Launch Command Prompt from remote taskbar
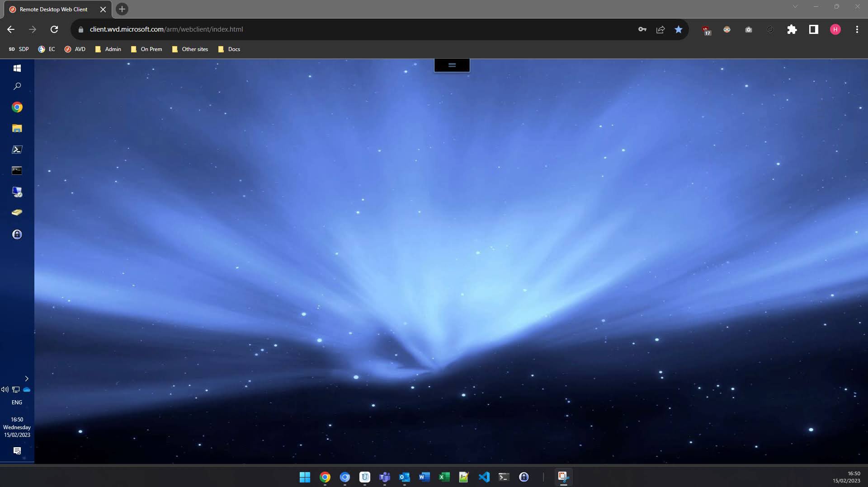The image size is (868, 487). coord(17,170)
